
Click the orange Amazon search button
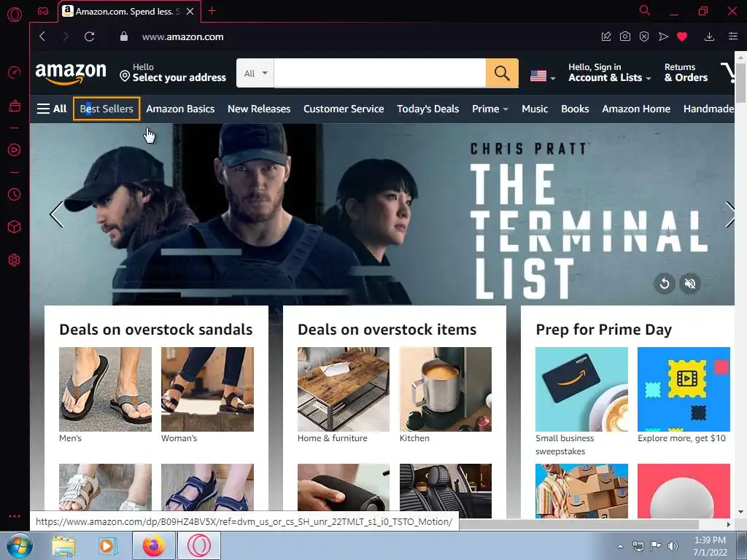tap(502, 73)
